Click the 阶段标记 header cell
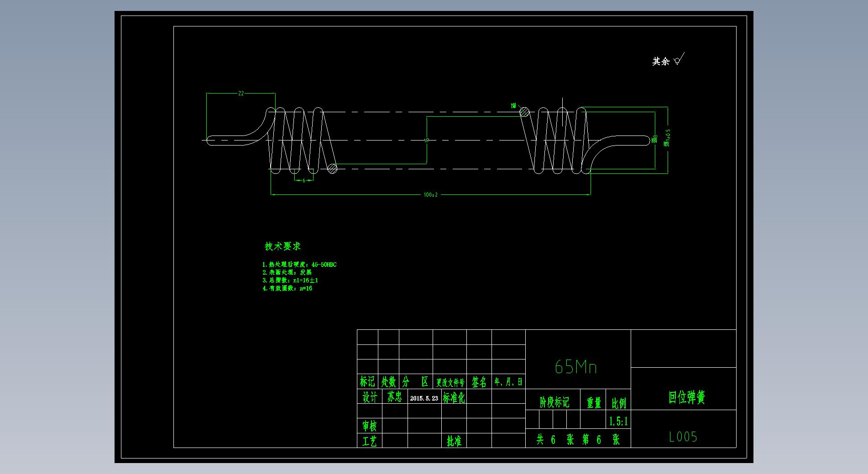 tap(554, 402)
